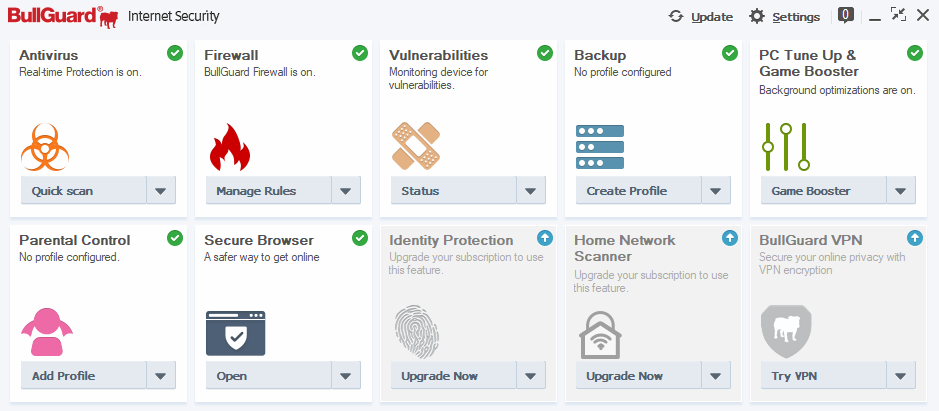Click the Vulnerabilities bandage icon
This screenshot has width=939, height=411.
(415, 146)
